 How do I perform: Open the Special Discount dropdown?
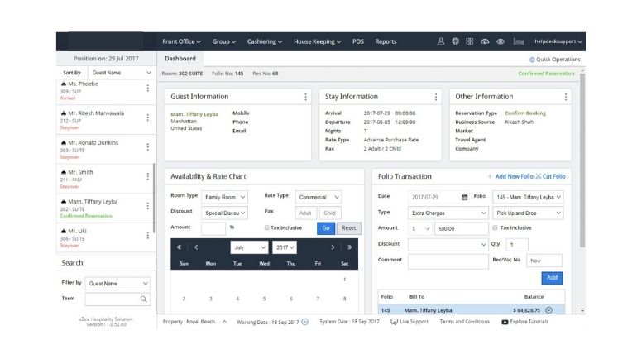tap(225, 213)
